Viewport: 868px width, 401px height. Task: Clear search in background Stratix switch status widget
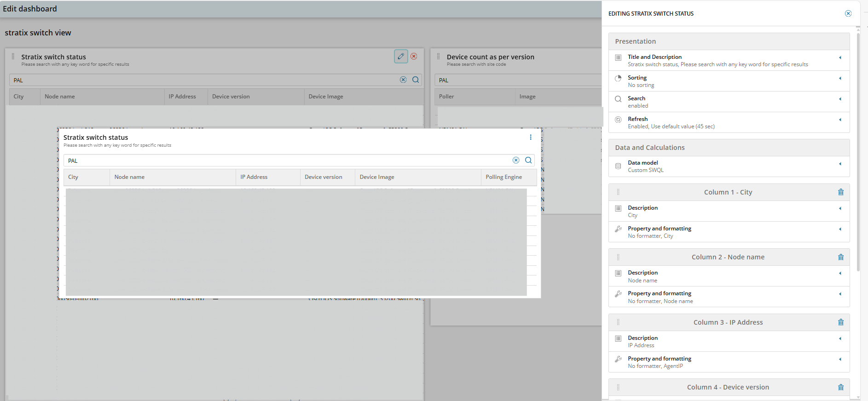pos(403,80)
